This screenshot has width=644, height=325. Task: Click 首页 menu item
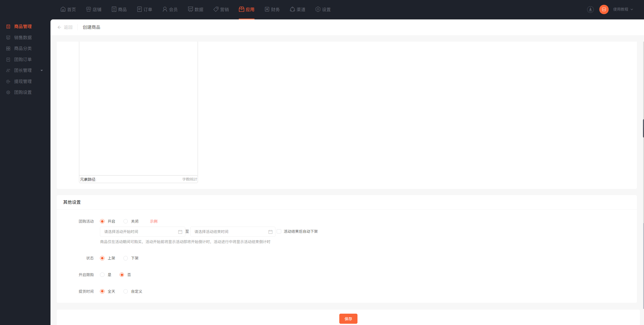[x=68, y=10]
